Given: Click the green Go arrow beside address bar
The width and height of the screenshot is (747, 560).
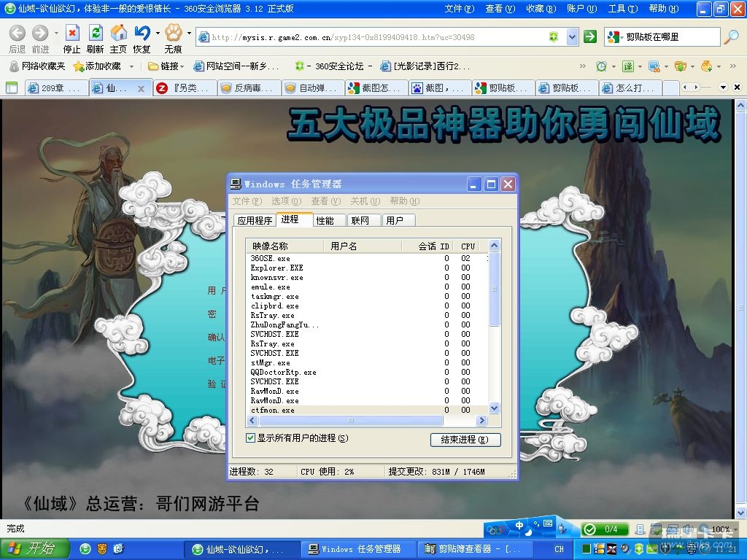Looking at the screenshot, I should coord(589,36).
